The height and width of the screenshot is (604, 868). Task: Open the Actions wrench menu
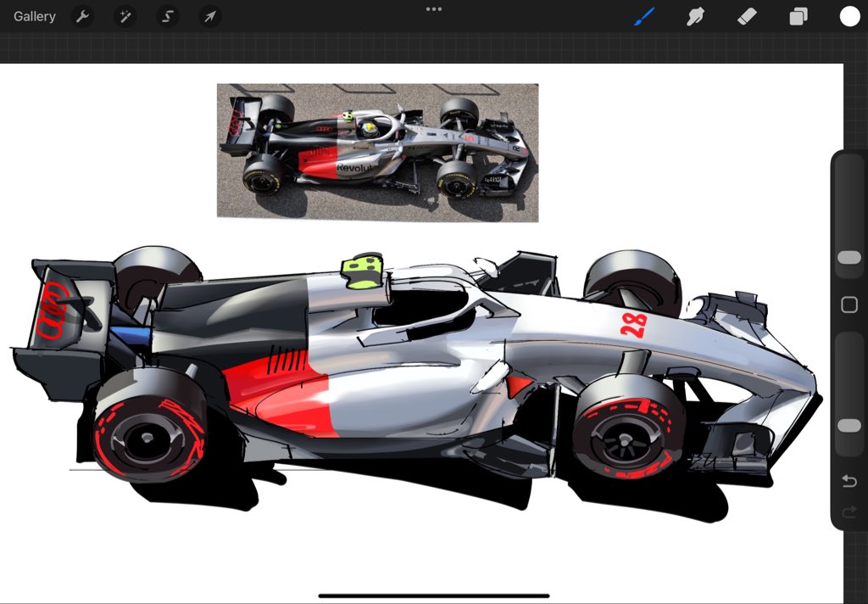coord(82,16)
